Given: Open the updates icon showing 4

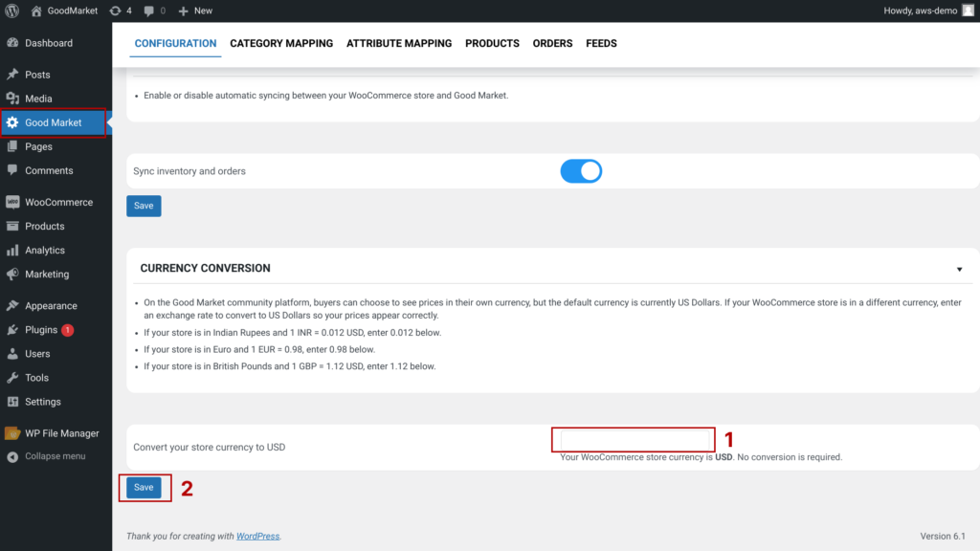Looking at the screenshot, I should tap(121, 11).
